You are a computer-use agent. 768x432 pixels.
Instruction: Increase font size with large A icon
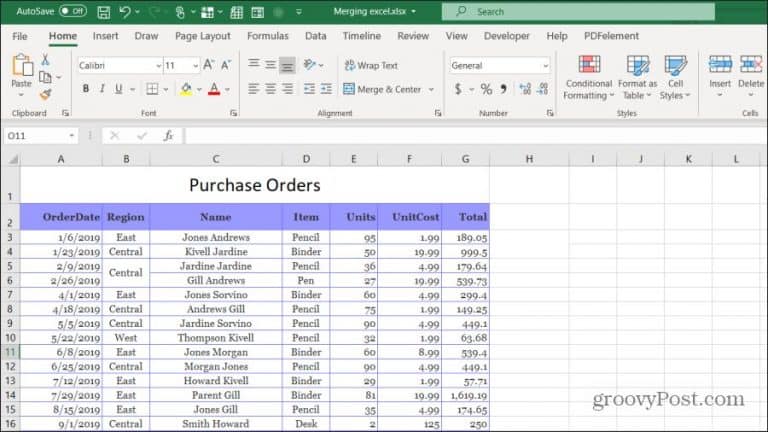(x=209, y=65)
